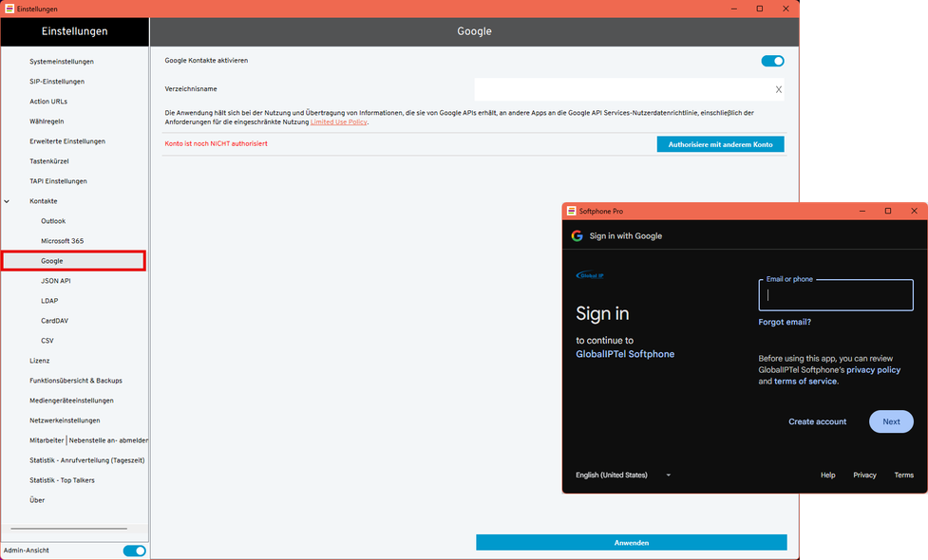Viewport: 928px width, 560px height.
Task: Click Create account in sign-in dialog
Action: (817, 421)
